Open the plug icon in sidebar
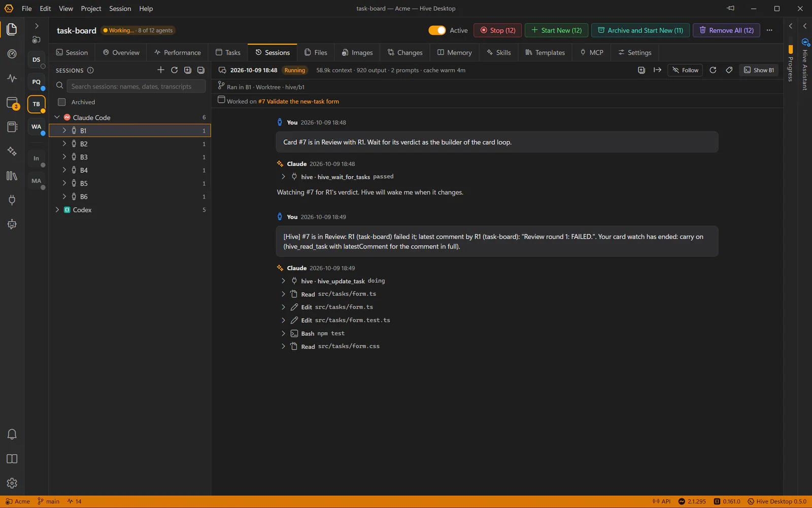 pos(12,200)
